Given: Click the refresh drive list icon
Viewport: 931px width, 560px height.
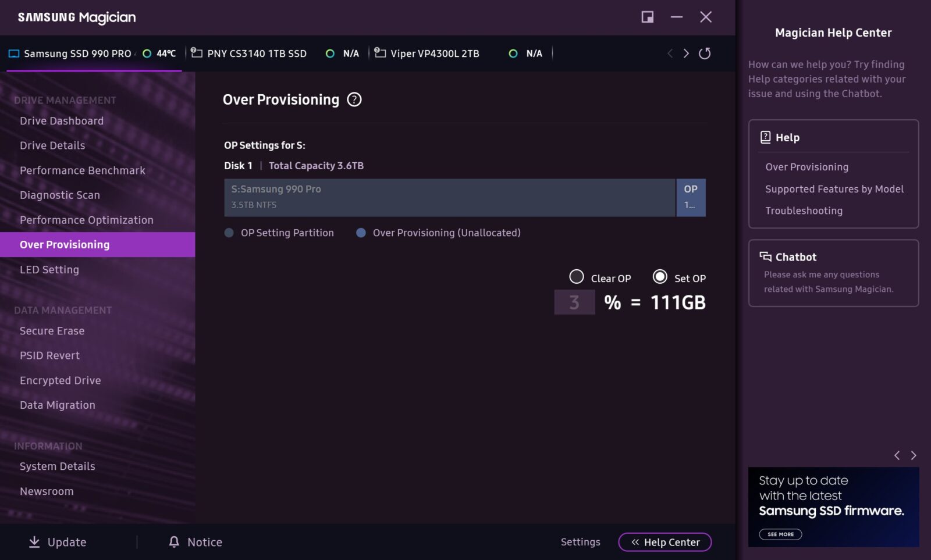Looking at the screenshot, I should pyautogui.click(x=704, y=53).
